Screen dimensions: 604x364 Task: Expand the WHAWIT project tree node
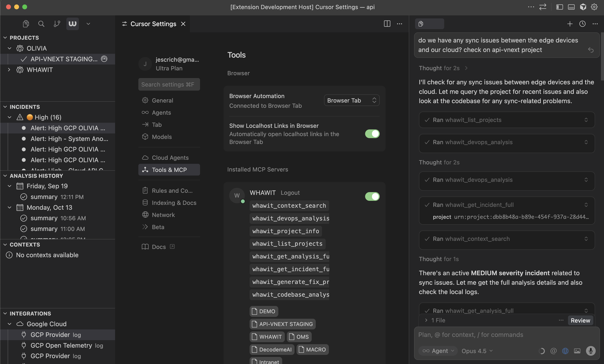click(9, 70)
